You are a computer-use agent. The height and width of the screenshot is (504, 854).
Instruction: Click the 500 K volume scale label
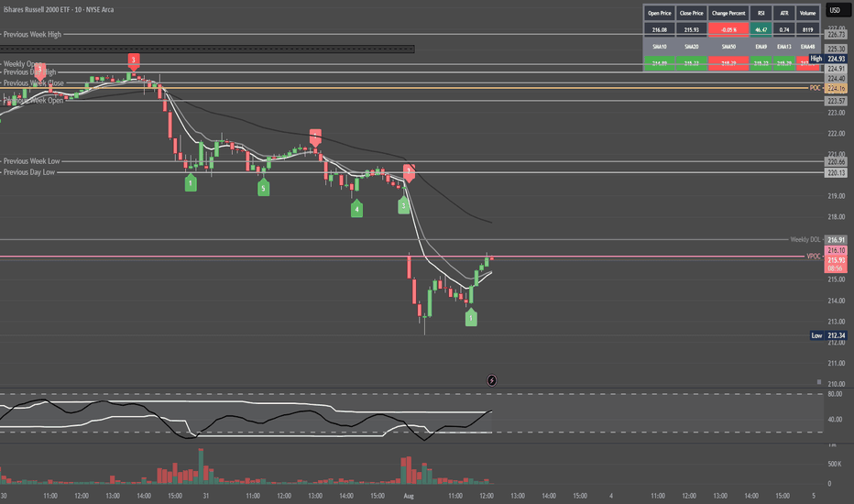(835, 464)
